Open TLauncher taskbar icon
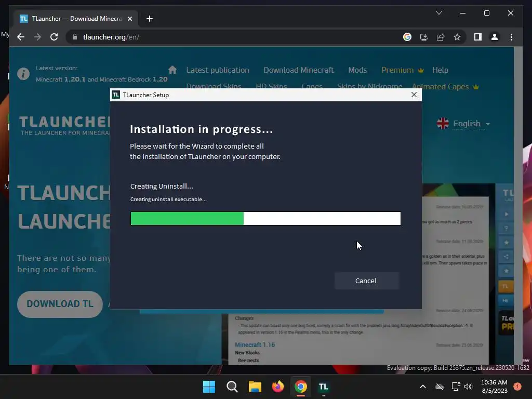Viewport: 532px width, 399px height. (324, 387)
